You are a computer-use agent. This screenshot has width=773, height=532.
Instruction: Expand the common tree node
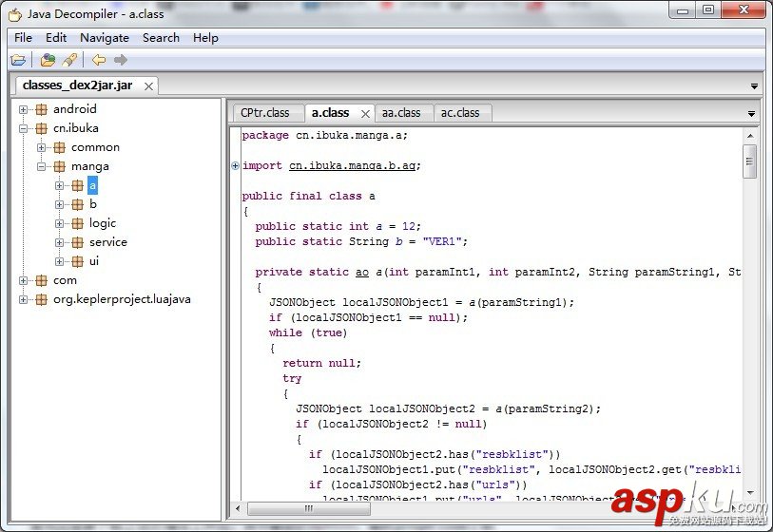[x=42, y=147]
